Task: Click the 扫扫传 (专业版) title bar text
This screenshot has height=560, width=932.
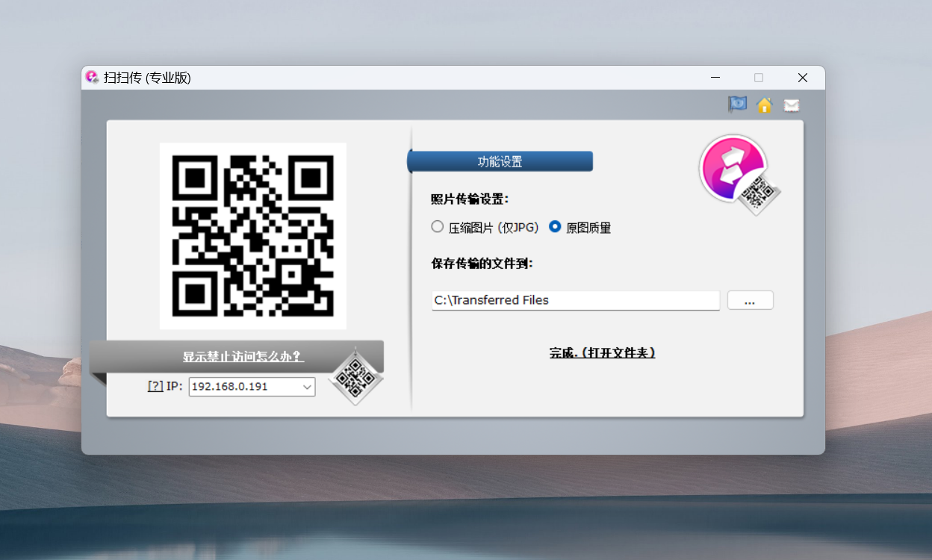Action: (x=147, y=78)
